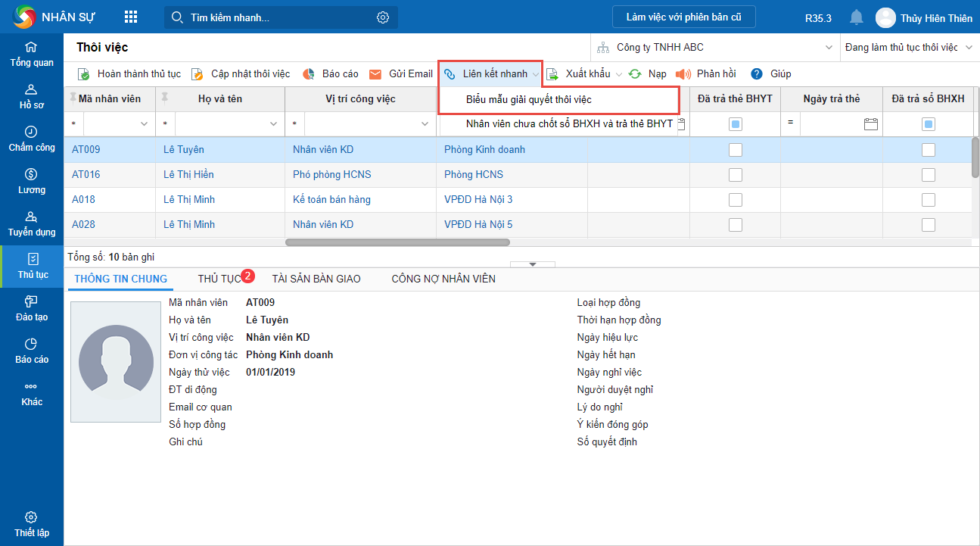The image size is (980, 546).
Task: Click the notification bell icon
Action: (856, 17)
